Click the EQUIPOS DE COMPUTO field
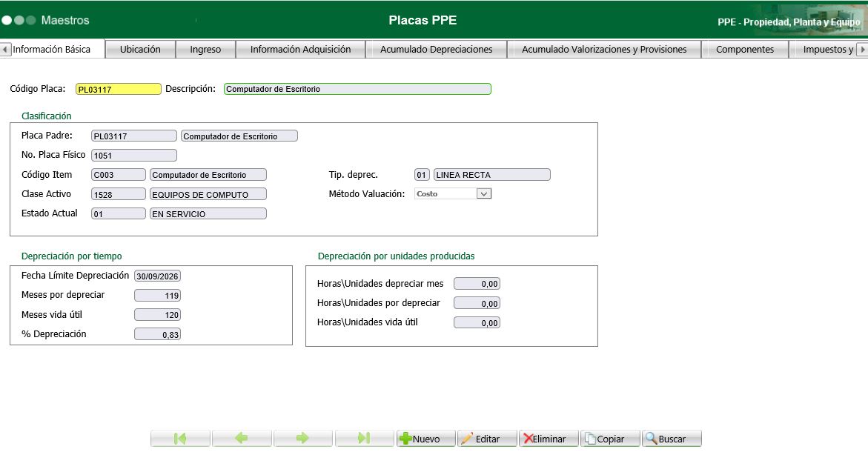 208,194
